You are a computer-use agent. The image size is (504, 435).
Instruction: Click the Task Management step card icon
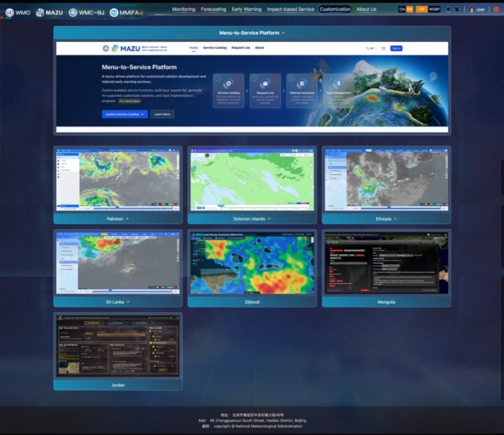pos(339,84)
